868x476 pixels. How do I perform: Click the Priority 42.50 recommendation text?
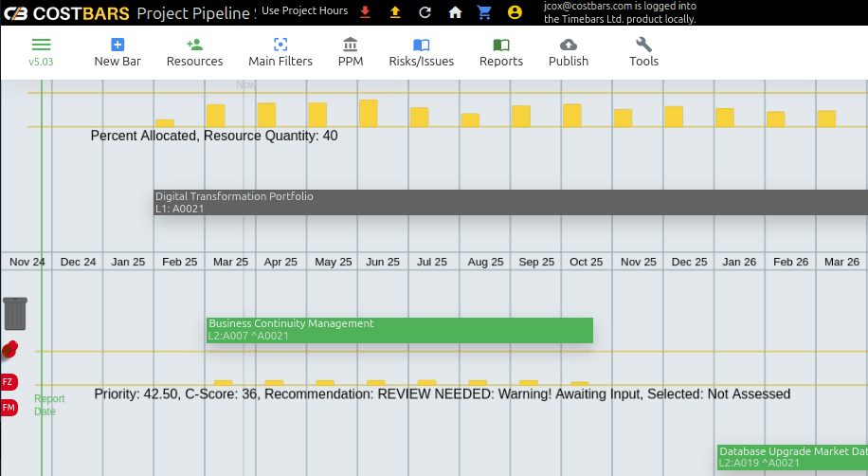click(x=443, y=394)
